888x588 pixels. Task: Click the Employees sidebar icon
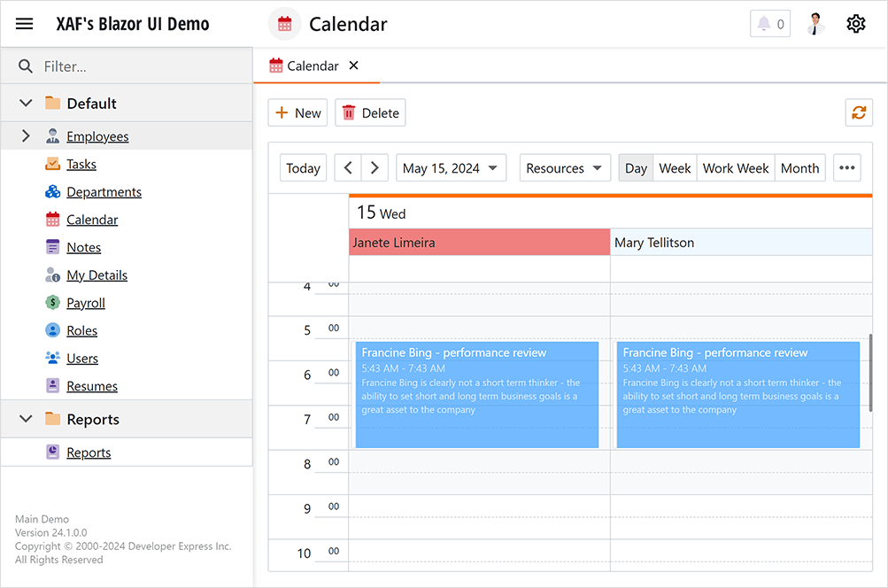pyautogui.click(x=51, y=135)
